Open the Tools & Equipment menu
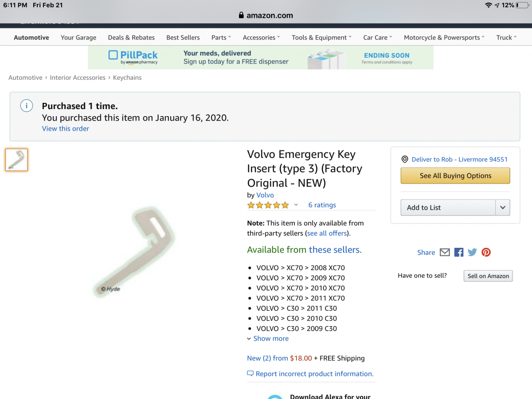The image size is (532, 399). point(321,38)
